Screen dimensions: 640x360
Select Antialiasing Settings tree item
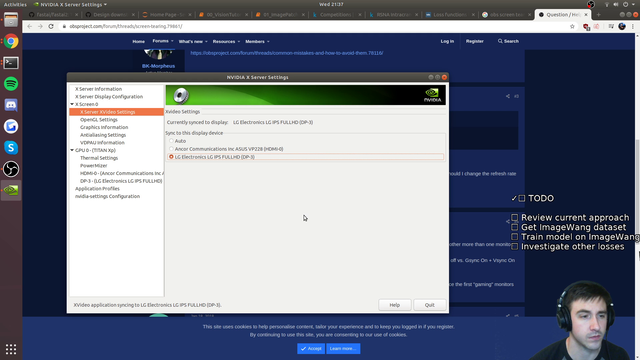[x=103, y=135]
